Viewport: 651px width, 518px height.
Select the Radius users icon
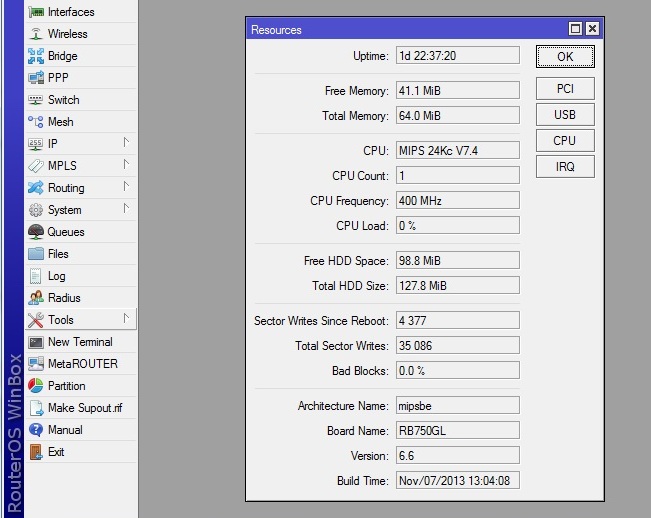[36, 298]
